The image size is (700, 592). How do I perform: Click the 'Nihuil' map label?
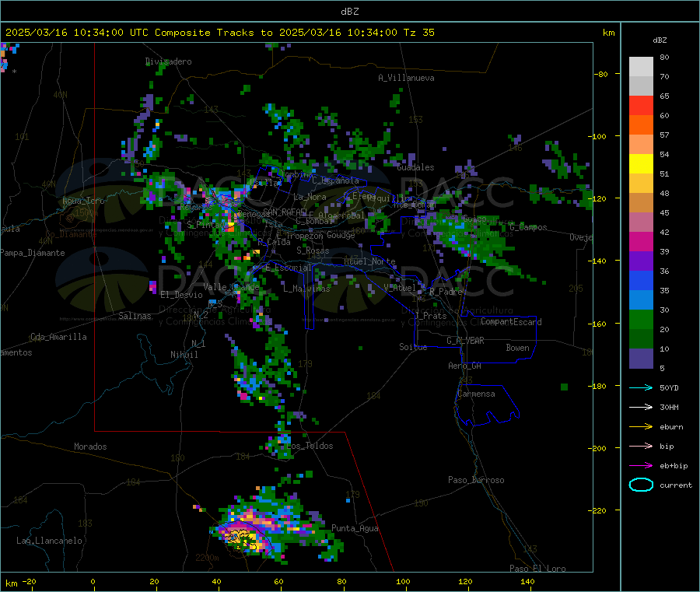(x=184, y=355)
